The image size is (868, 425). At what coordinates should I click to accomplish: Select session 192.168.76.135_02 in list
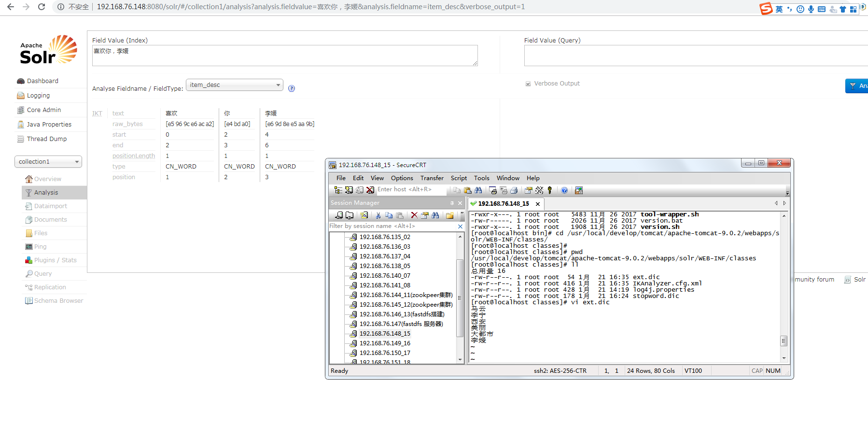coord(385,237)
